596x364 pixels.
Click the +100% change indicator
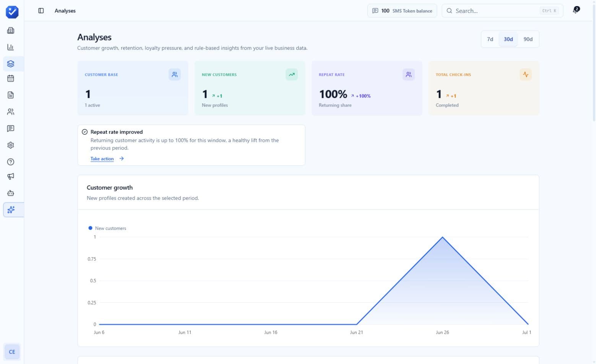pyautogui.click(x=361, y=96)
